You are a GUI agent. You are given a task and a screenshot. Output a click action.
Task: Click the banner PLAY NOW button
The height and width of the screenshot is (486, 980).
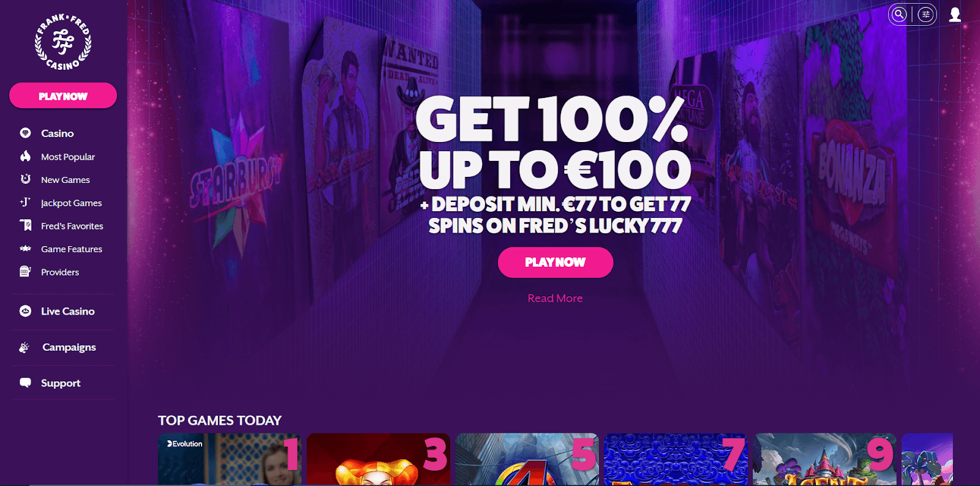click(556, 262)
